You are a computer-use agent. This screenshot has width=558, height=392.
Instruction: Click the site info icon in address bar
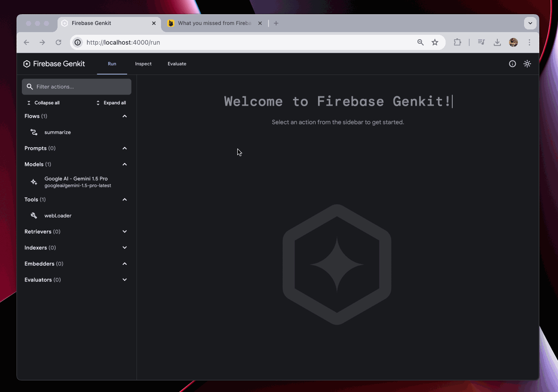[78, 42]
